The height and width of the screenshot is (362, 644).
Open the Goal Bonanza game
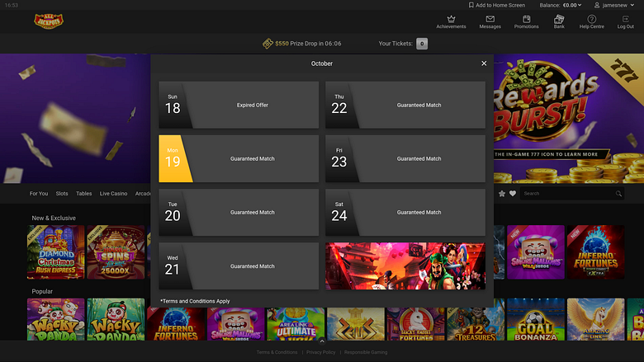[536, 319]
